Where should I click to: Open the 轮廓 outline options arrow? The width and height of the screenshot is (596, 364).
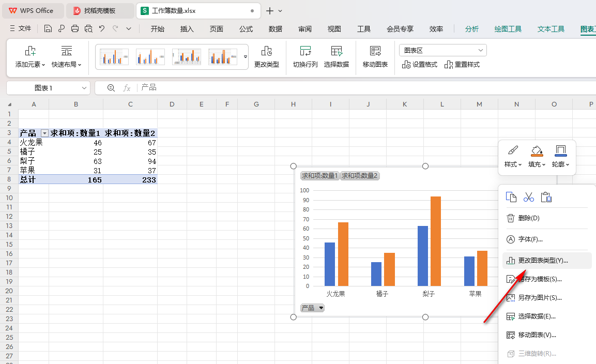568,165
